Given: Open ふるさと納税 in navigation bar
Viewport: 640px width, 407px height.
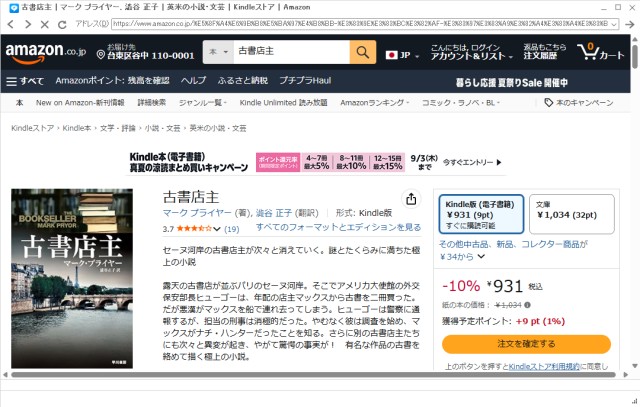Looking at the screenshot, I should 242,81.
